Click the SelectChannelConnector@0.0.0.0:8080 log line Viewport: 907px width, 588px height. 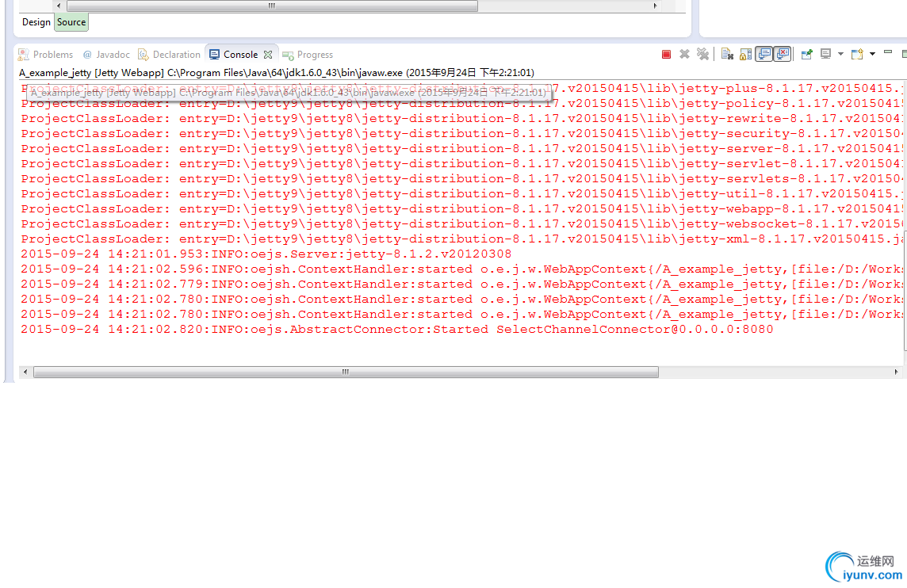coord(396,329)
